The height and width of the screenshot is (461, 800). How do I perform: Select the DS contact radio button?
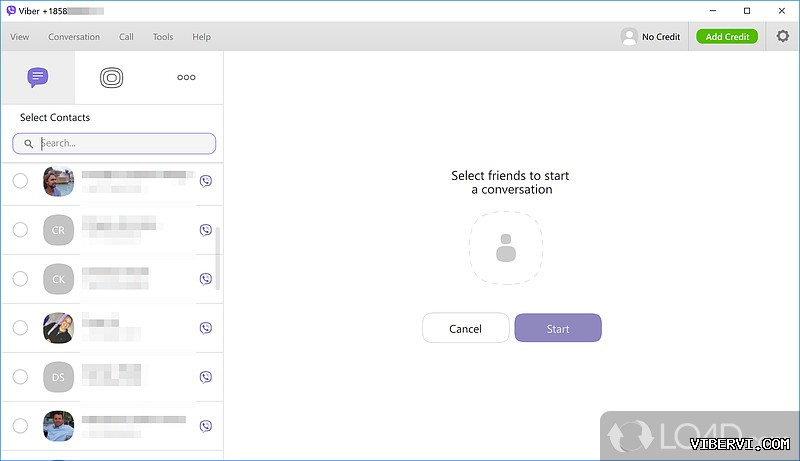(x=20, y=377)
